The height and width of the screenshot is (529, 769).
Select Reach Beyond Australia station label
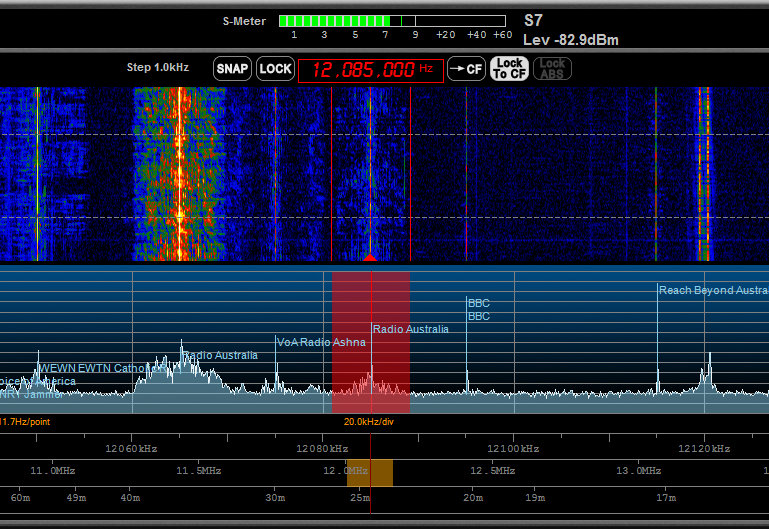714,290
